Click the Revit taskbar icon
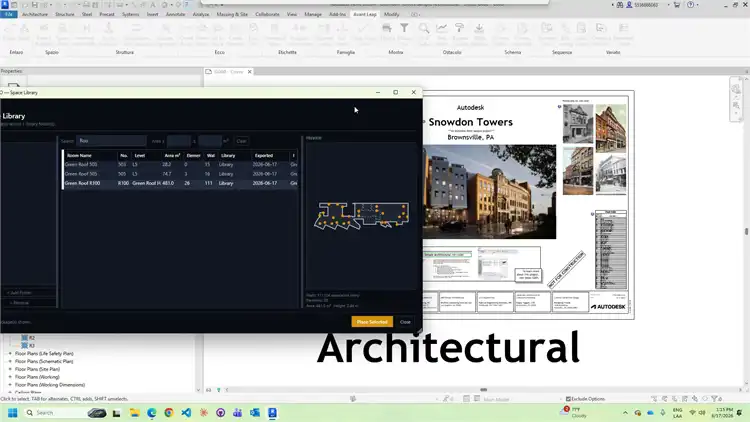Screen dimensions: 750x422 coord(272,412)
